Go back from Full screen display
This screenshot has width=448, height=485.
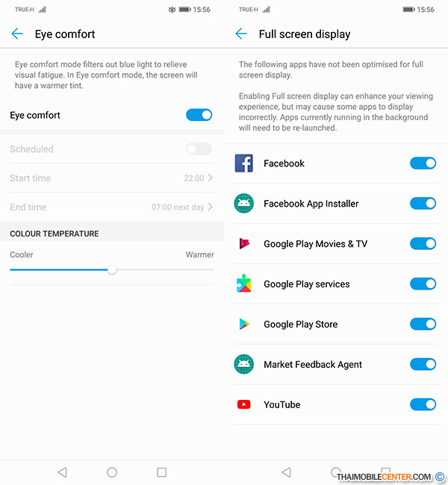[x=241, y=34]
